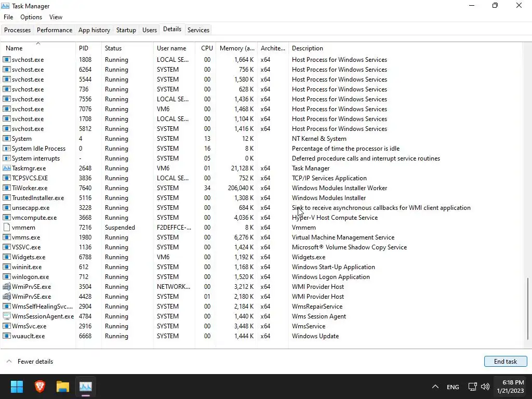Click PID 7076 cell
Screen dimensions: 532x399
coord(85,109)
